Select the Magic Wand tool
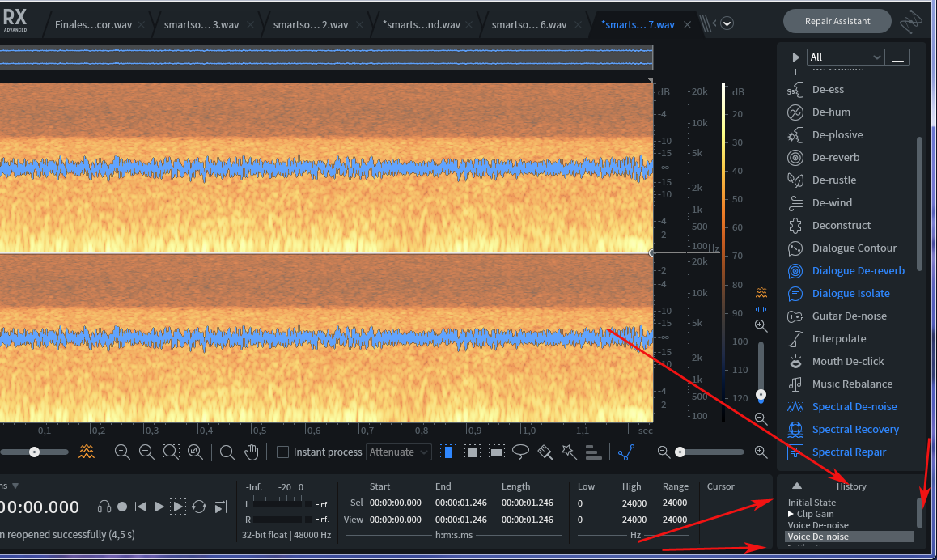Viewport: 937px width, 560px height. 569,452
